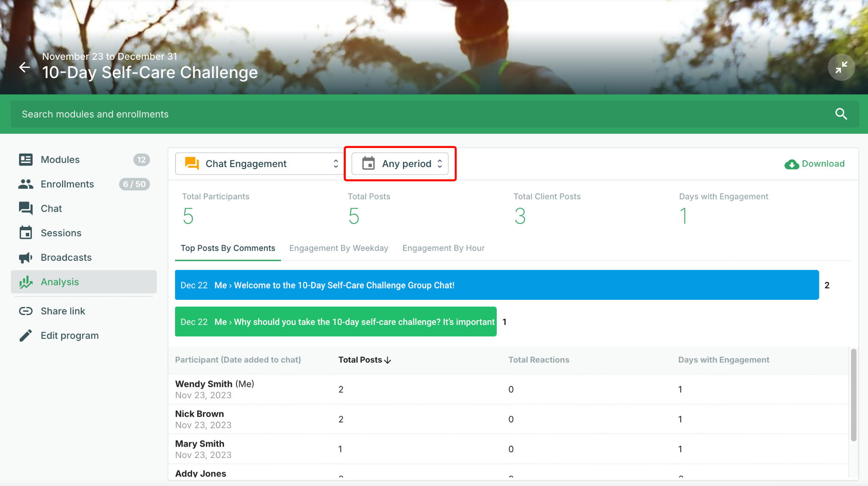Image resolution: width=868 pixels, height=486 pixels.
Task: Expand the Chat Engagement dropdown
Action: [259, 164]
